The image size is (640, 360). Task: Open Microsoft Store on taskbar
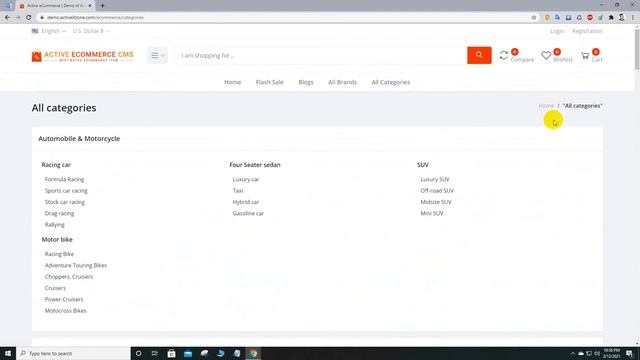171,353
